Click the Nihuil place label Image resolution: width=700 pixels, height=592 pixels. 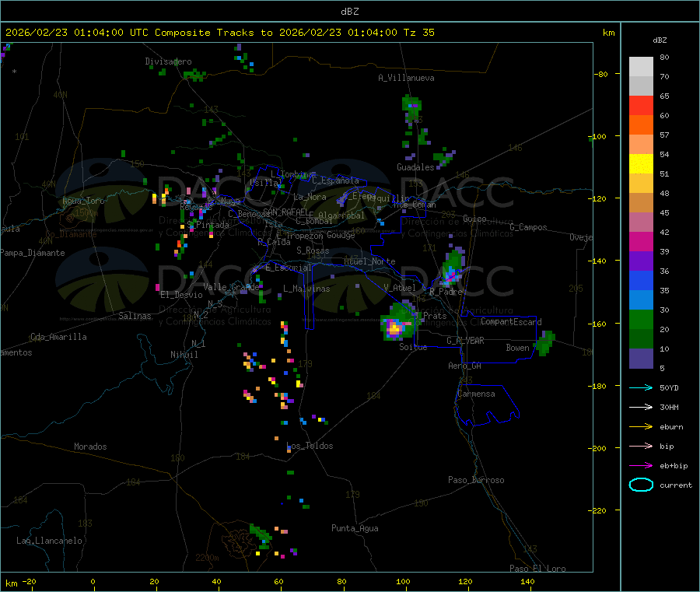click(x=184, y=355)
